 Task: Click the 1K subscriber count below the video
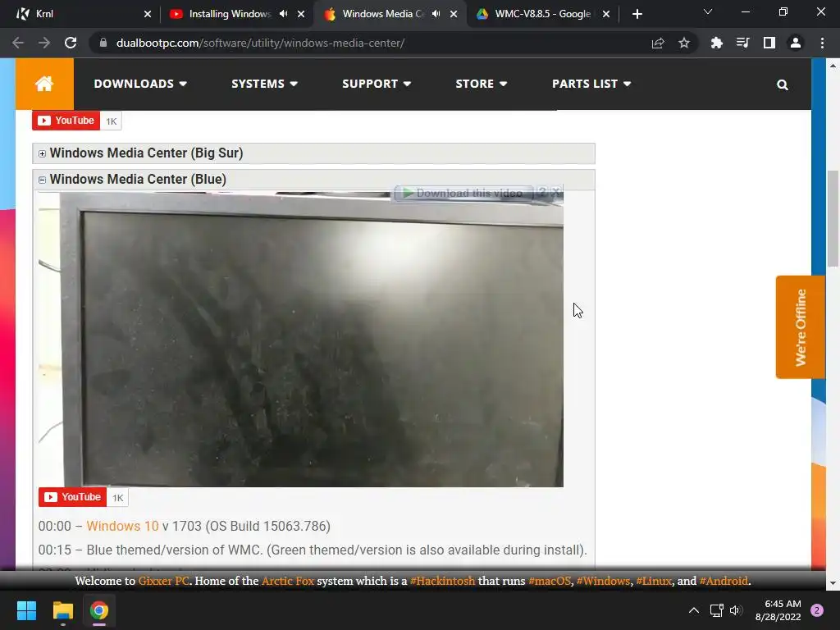(117, 498)
